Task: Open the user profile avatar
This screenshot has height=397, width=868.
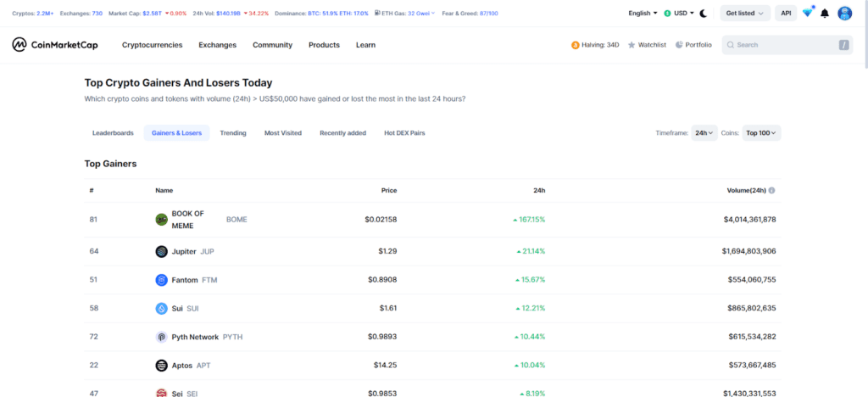Action: tap(845, 14)
